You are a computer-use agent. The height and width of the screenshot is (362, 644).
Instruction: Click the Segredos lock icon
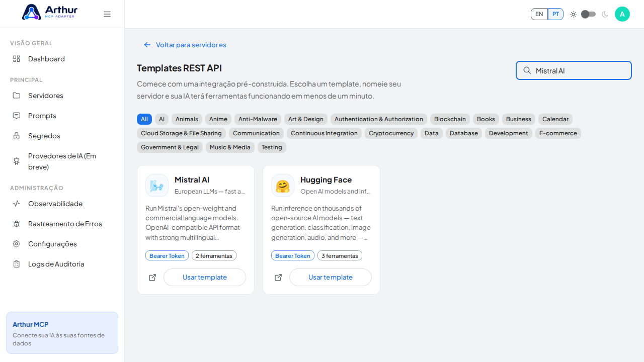tap(17, 136)
